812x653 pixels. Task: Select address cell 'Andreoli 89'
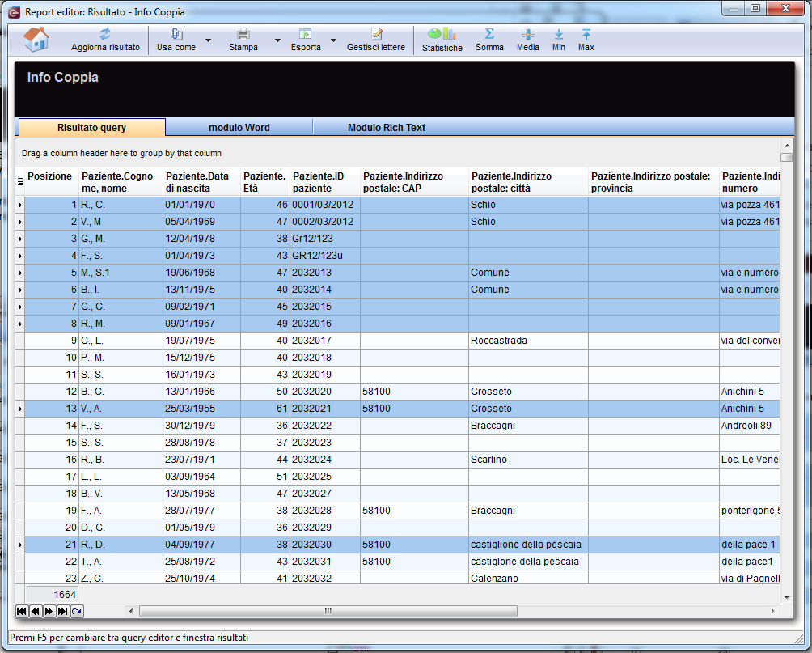tap(750, 426)
